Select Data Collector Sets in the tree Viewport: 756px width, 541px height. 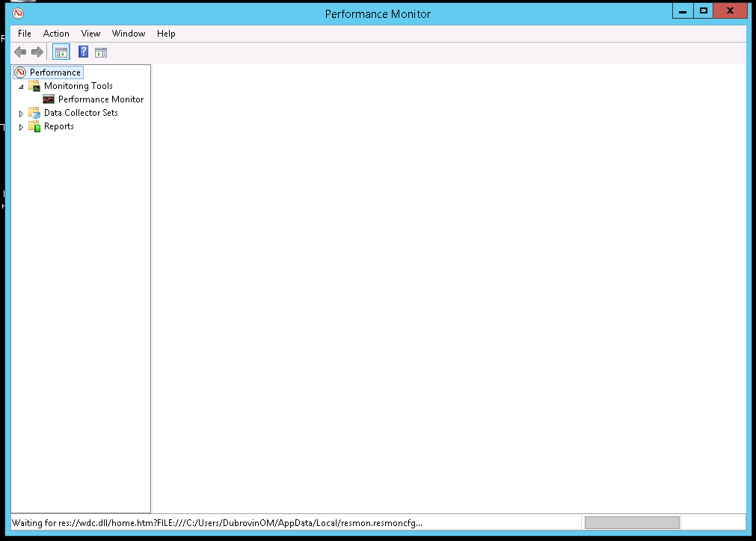(x=81, y=113)
